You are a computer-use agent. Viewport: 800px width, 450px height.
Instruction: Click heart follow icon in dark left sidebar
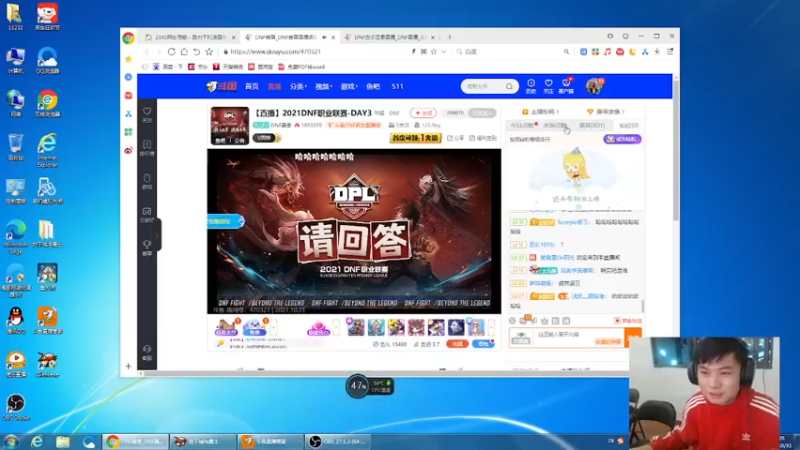tap(147, 114)
